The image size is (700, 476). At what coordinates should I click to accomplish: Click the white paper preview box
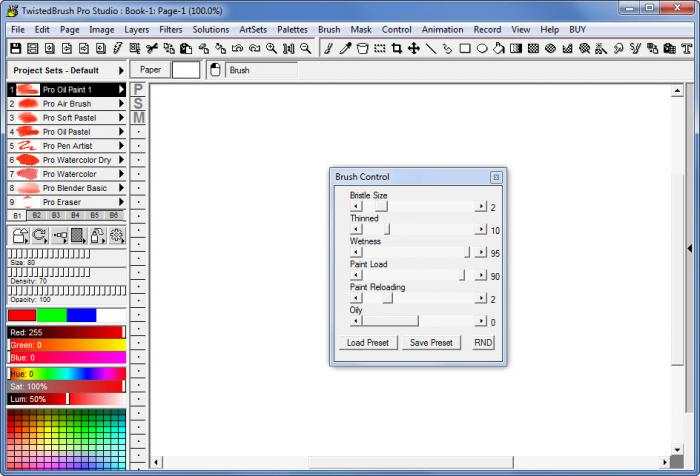point(186,70)
